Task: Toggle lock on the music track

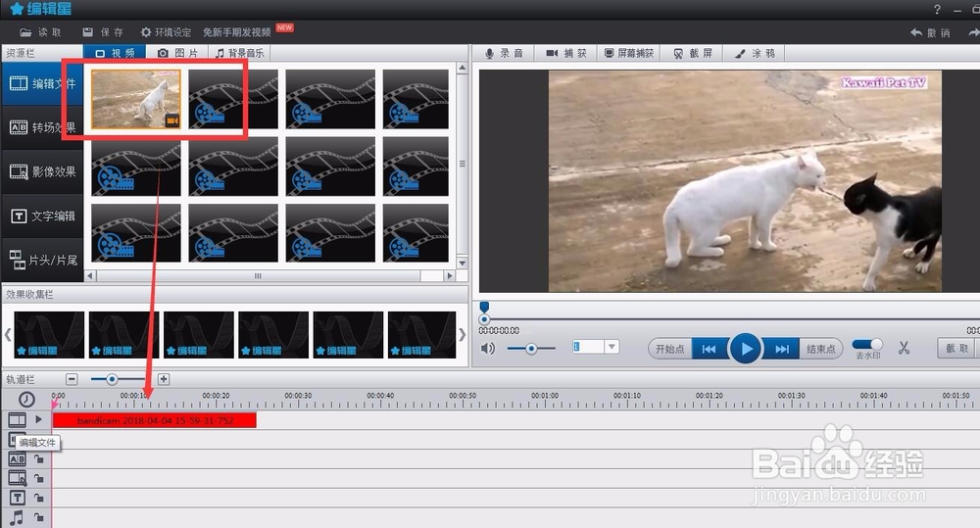Action: [x=39, y=517]
